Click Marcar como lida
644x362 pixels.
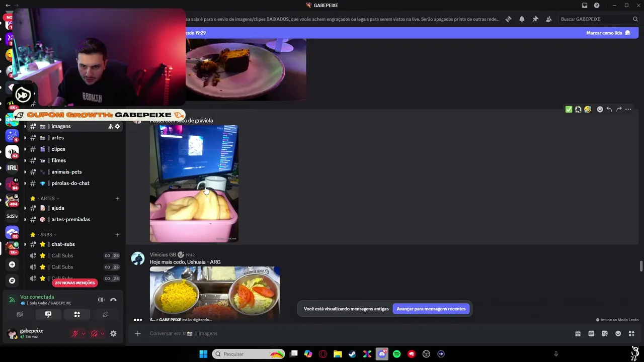click(608, 33)
